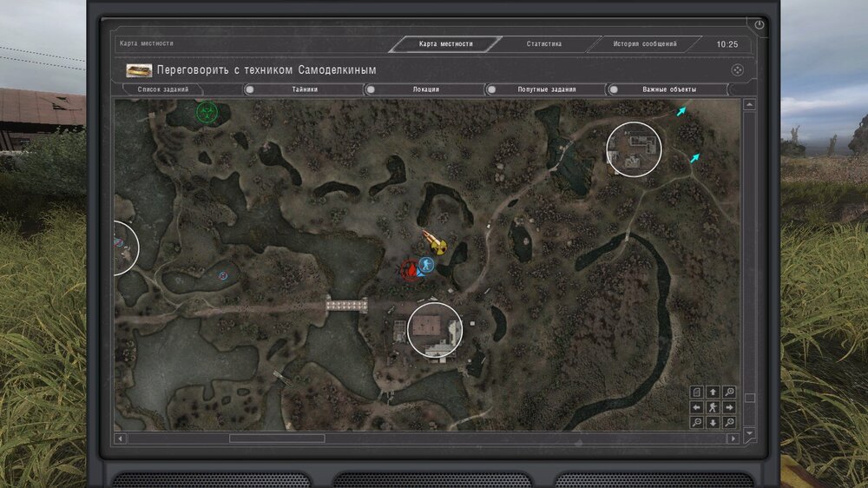Click the magnifier icon right of the down arrow
868x488 pixels.
(x=730, y=422)
